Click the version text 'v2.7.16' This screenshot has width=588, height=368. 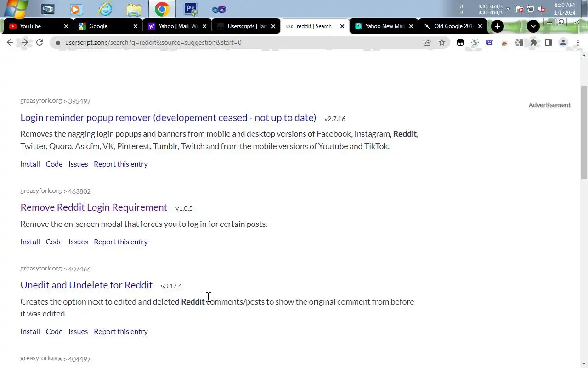click(x=335, y=118)
